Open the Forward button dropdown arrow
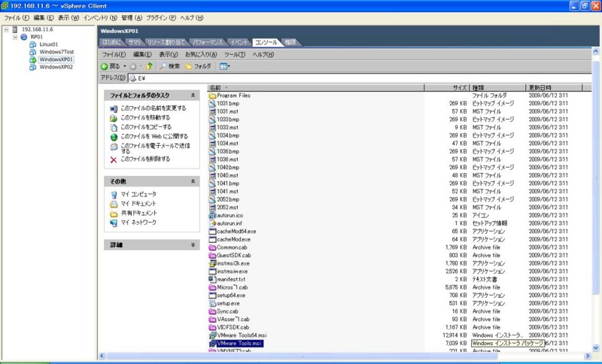 point(141,66)
